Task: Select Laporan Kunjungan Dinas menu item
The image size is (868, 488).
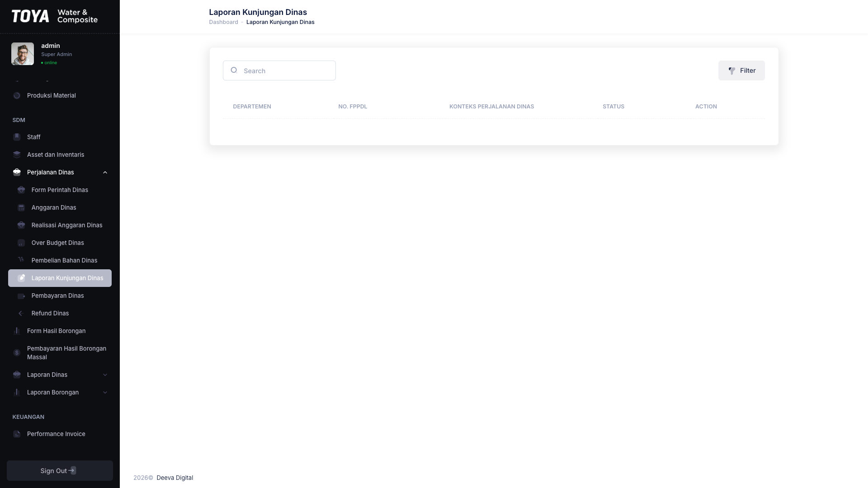Action: coord(60,278)
